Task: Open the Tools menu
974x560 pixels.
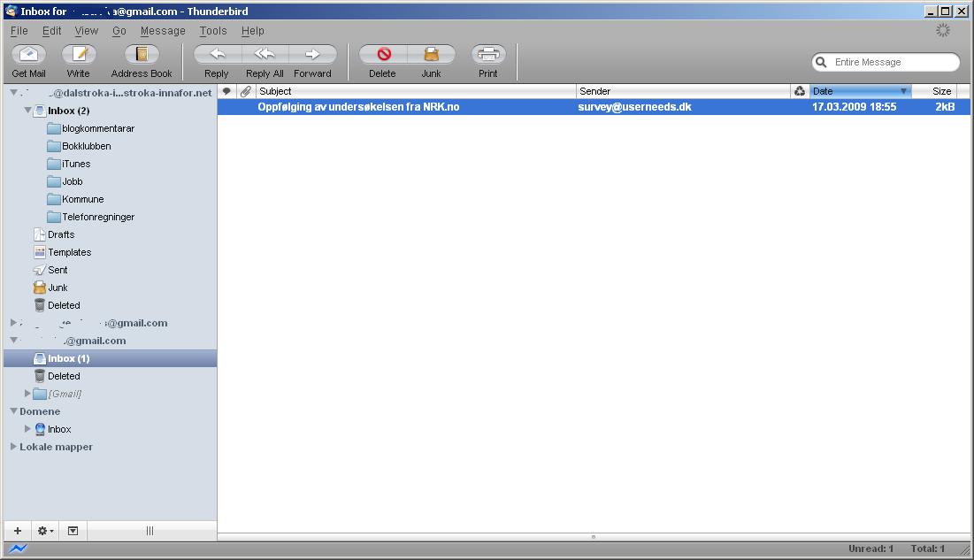Action: click(x=213, y=31)
